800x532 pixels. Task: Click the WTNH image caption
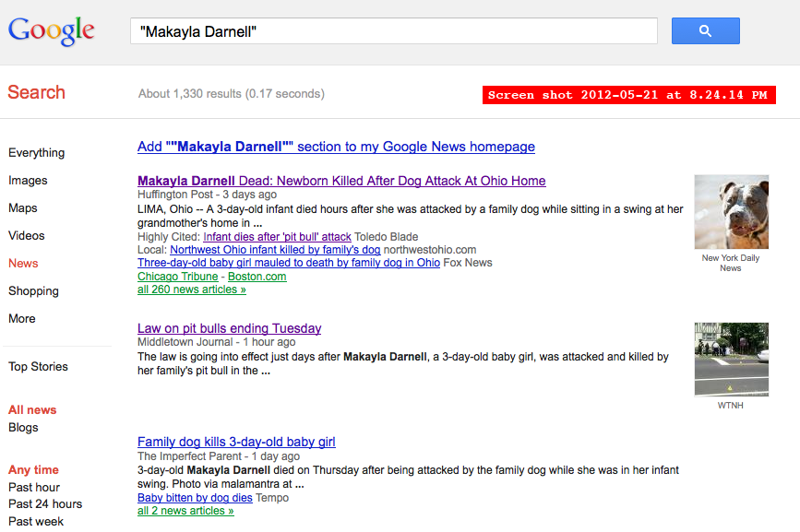click(x=731, y=406)
